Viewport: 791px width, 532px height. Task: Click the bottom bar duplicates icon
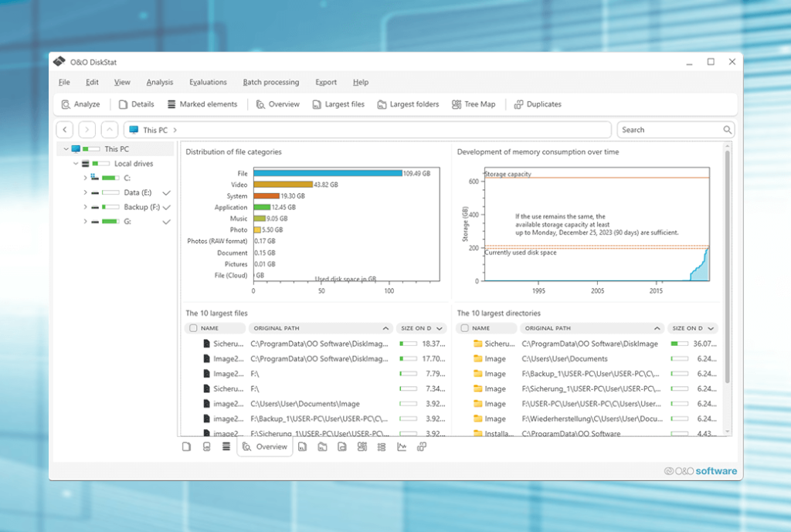click(421, 447)
